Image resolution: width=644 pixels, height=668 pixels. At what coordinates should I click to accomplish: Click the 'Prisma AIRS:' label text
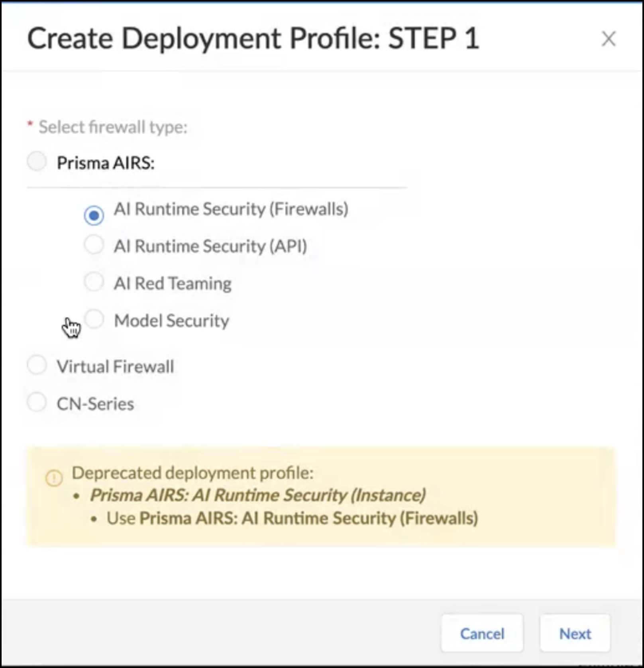click(x=106, y=163)
